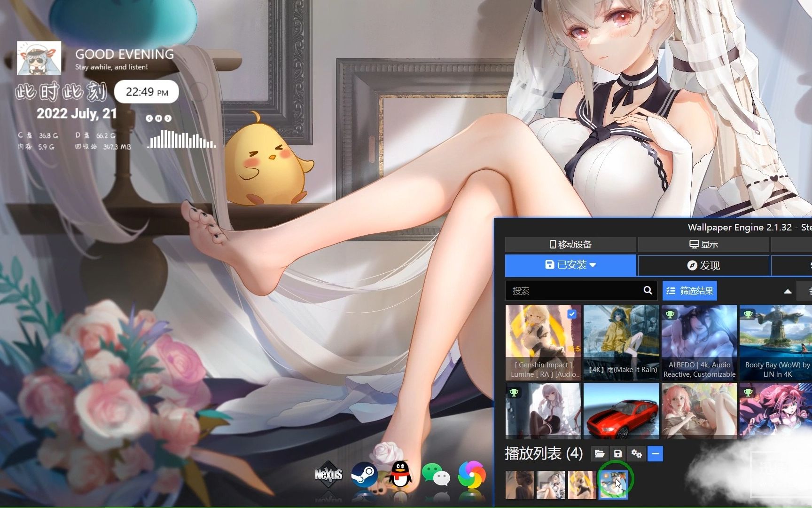This screenshot has height=508, width=812.
Task: Click the 22:49 PM clock pill
Action: (147, 92)
